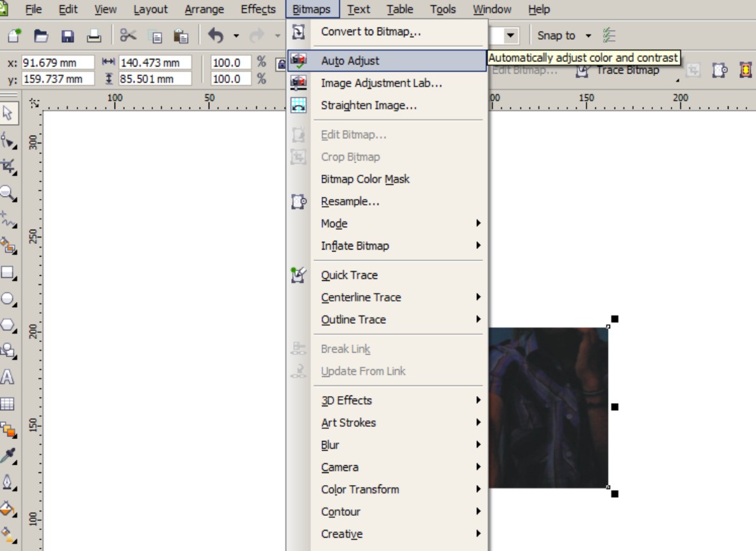Select the Blend interactive tool
This screenshot has width=756, height=551.
tap(8, 429)
